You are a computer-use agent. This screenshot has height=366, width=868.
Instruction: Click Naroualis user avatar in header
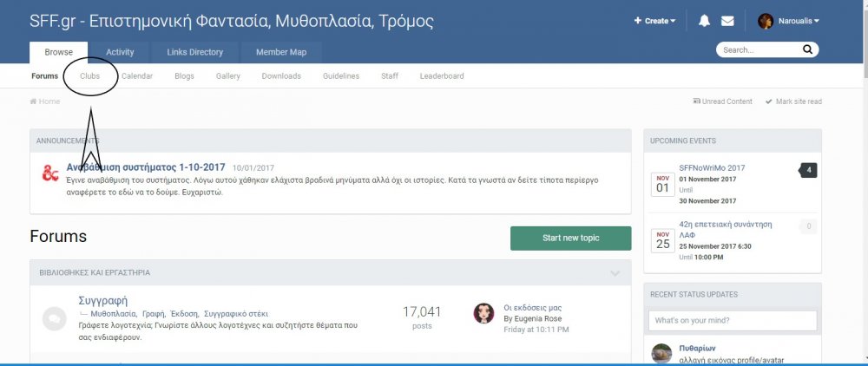(x=766, y=21)
